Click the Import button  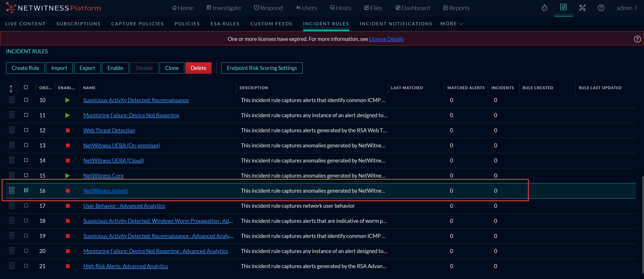59,68
